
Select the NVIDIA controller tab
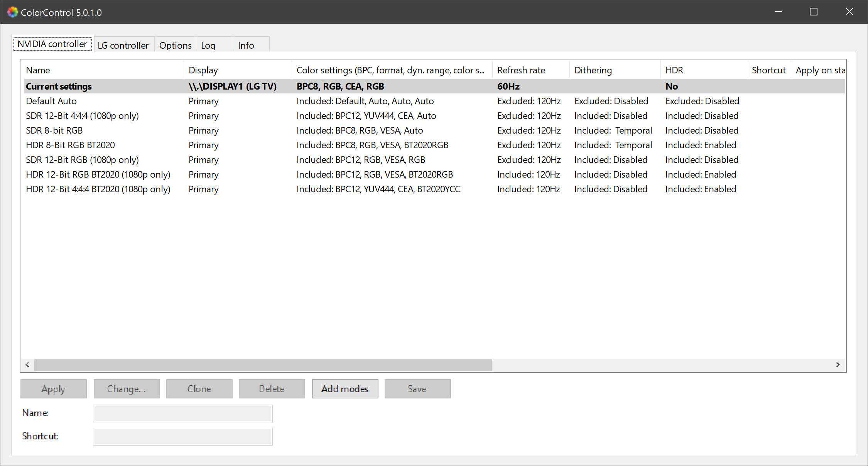coord(52,44)
